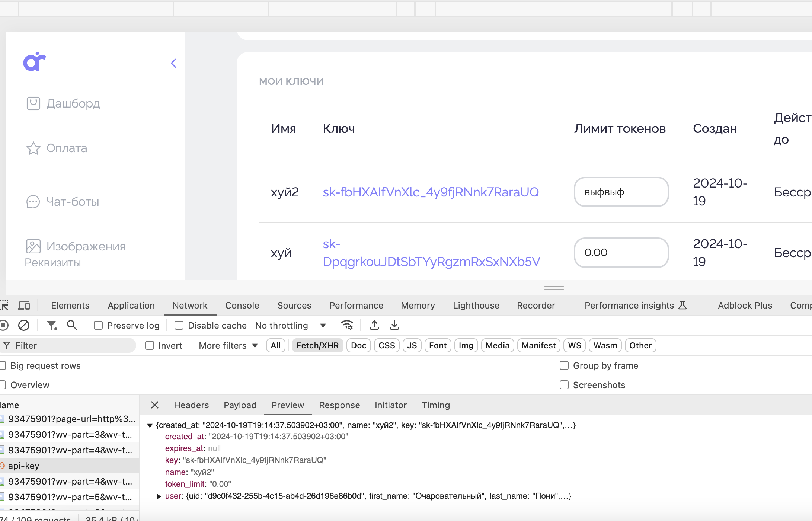
Task: Show the Payload tab of the request
Action: coord(240,405)
